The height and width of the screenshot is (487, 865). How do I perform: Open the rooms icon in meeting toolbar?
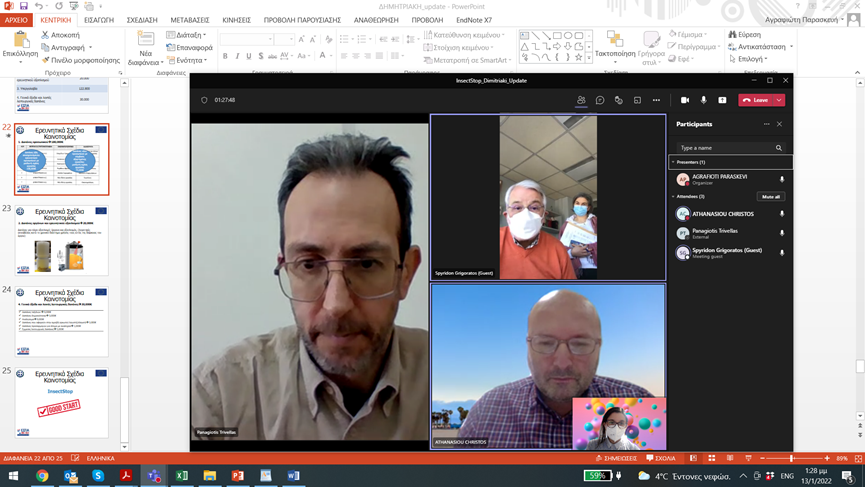(x=637, y=100)
